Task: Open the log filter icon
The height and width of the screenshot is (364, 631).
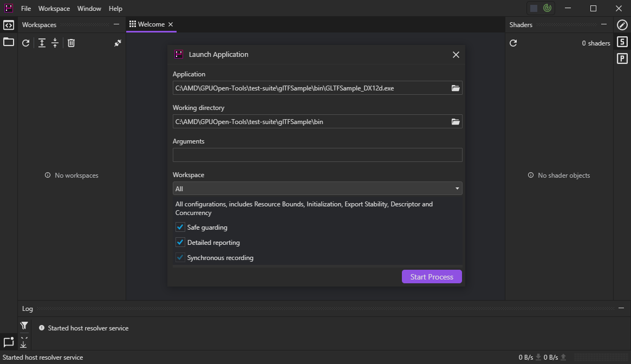Action: tap(24, 326)
